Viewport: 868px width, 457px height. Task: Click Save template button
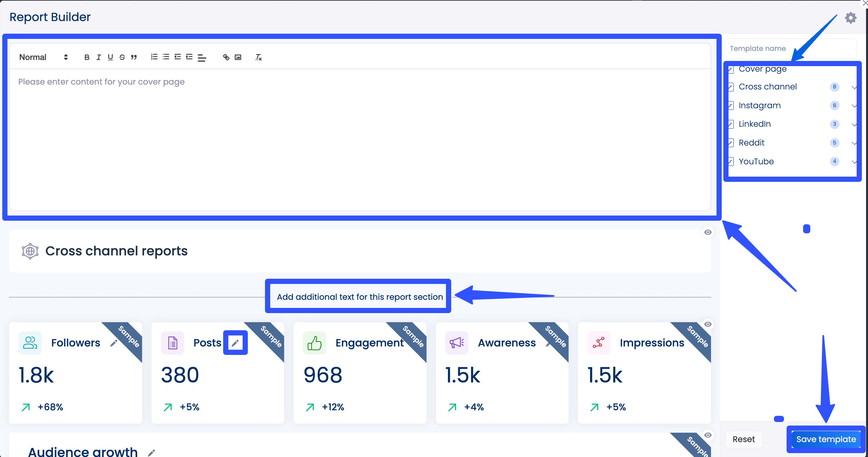click(826, 439)
